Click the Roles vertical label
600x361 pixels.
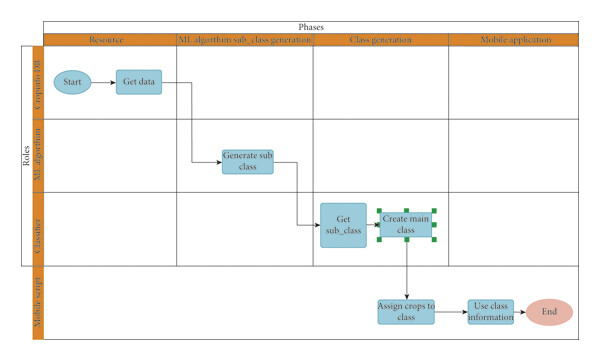click(27, 156)
